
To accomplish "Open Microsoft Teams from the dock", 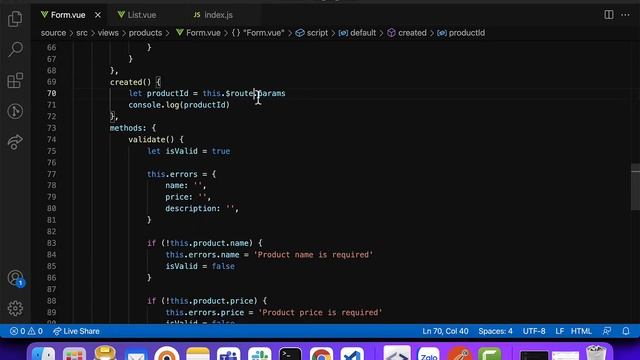I will point(229,353).
